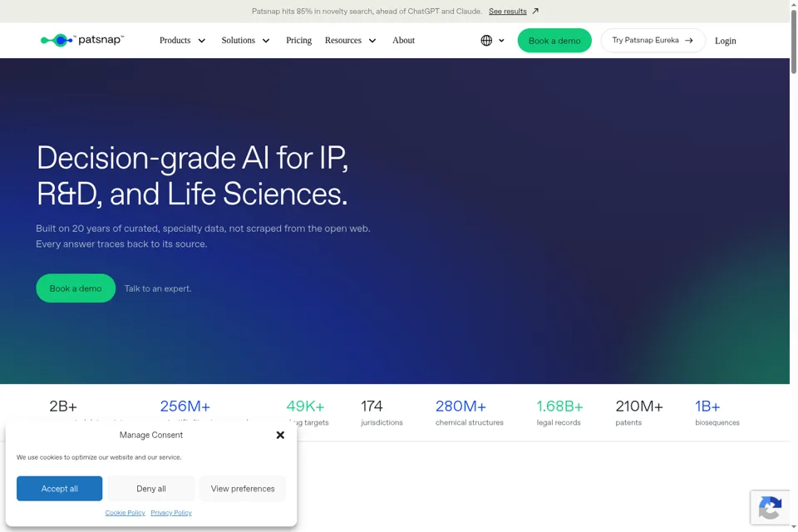Click the reCAPTCHA badge
The width and height of the screenshot is (798, 532).
click(770, 507)
